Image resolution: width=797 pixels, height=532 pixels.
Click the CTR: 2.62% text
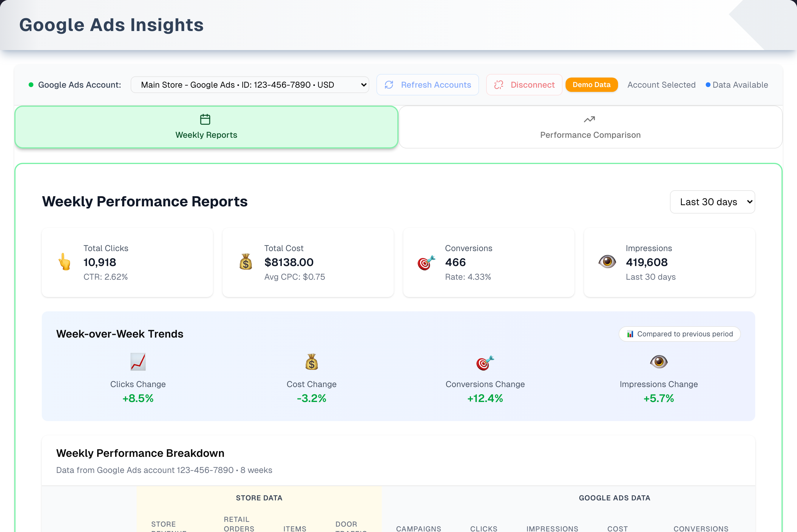click(x=106, y=277)
